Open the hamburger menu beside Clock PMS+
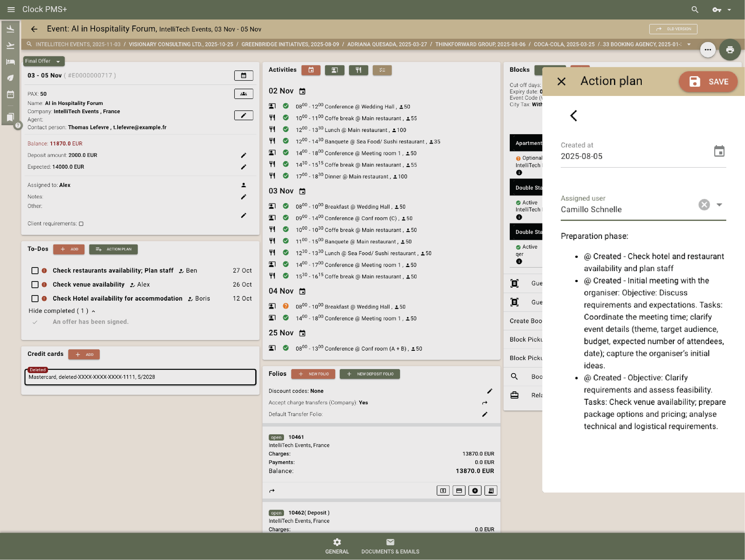 (x=11, y=9)
